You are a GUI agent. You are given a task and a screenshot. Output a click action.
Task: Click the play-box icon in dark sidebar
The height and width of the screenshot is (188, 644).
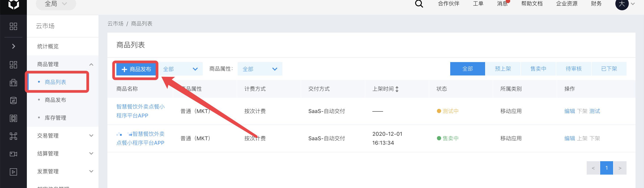(13, 172)
